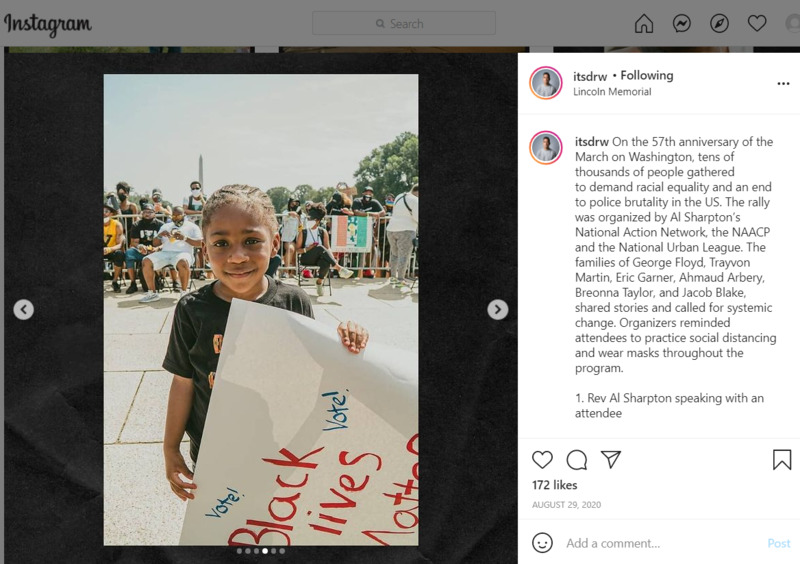Share post with paper plane icon
The image size is (800, 564).
(x=611, y=459)
